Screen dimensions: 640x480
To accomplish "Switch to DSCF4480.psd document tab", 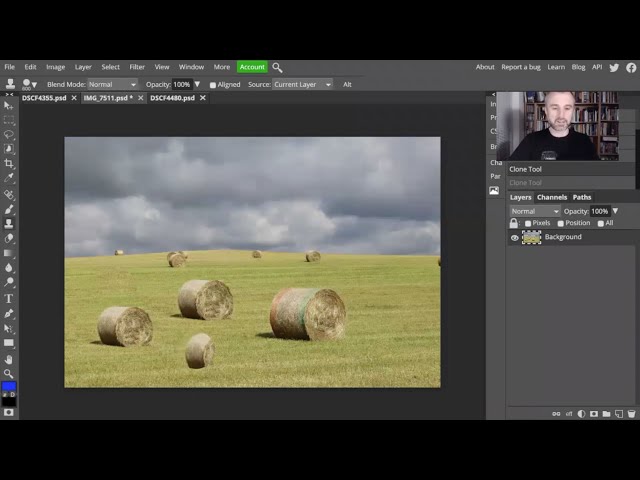I will tap(172, 98).
